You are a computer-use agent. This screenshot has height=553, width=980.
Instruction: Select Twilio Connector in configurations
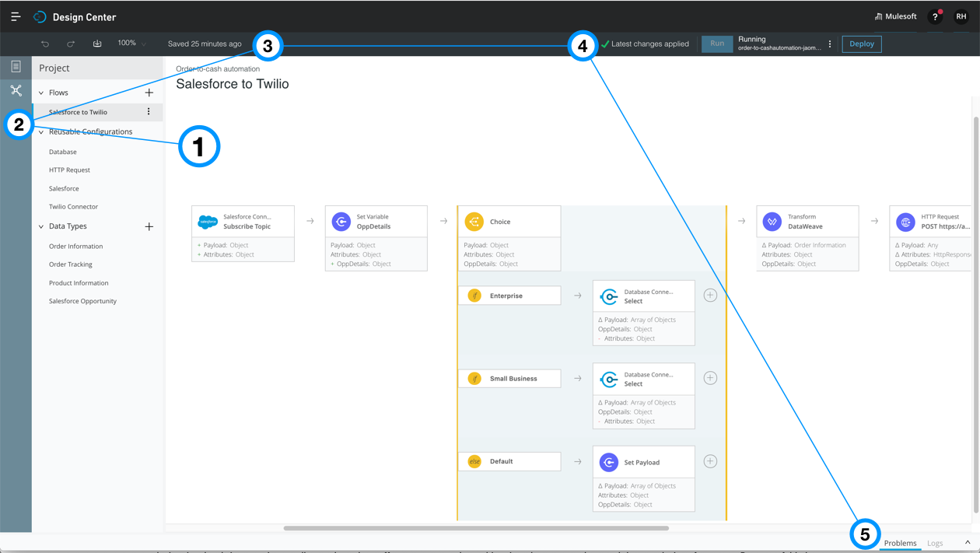(x=73, y=207)
